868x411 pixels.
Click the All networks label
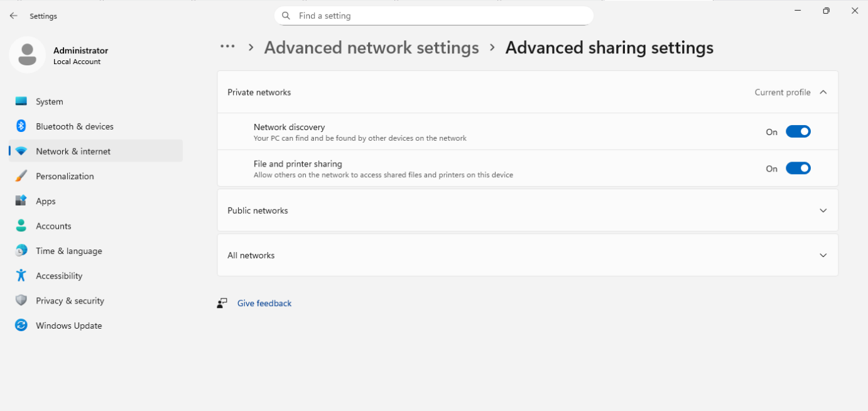pos(251,255)
